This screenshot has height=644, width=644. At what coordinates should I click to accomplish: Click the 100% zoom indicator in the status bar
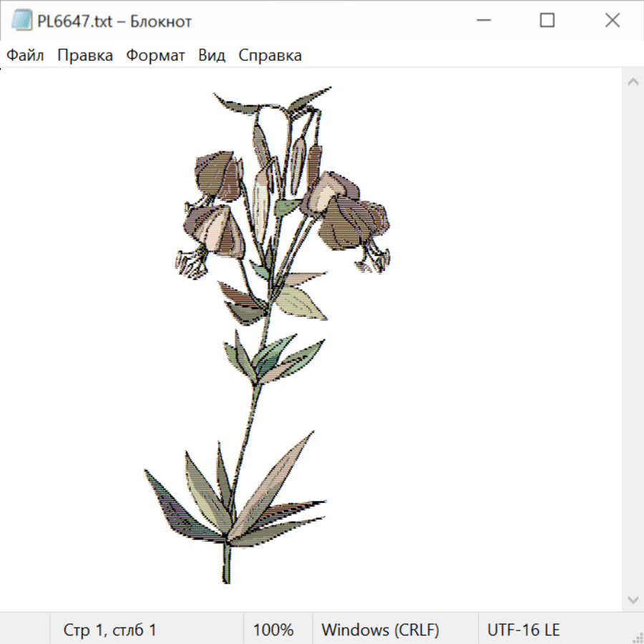pos(273,630)
